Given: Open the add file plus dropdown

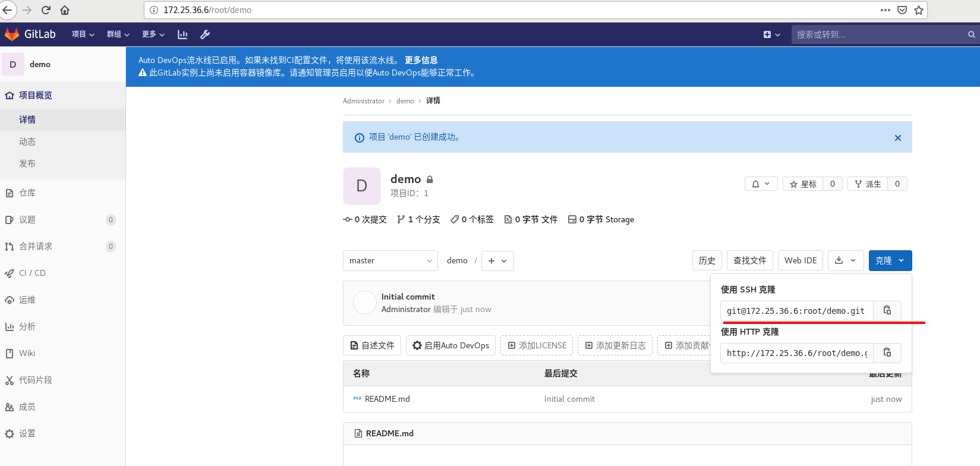Looking at the screenshot, I should (497, 260).
